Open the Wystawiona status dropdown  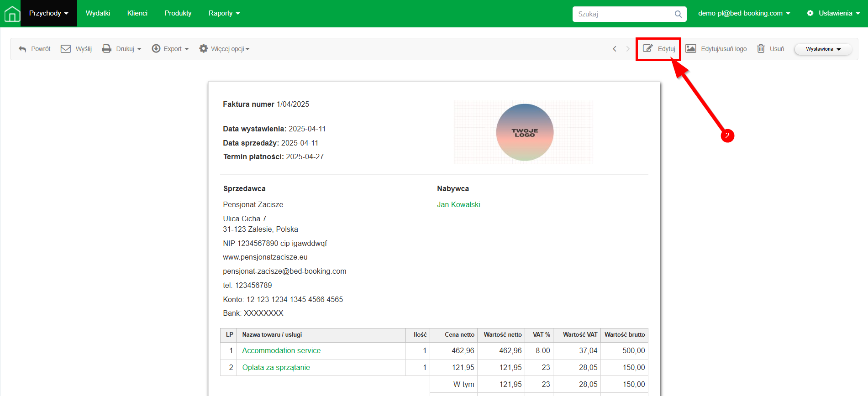(x=823, y=49)
